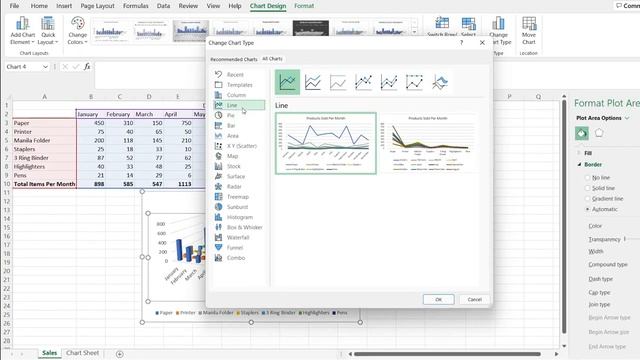Close the Change Chart Type dialog
The height and width of the screenshot is (360, 640).
(x=482, y=42)
